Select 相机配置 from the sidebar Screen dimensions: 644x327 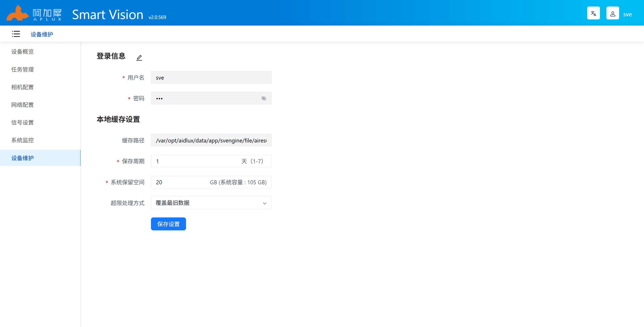[x=23, y=87]
